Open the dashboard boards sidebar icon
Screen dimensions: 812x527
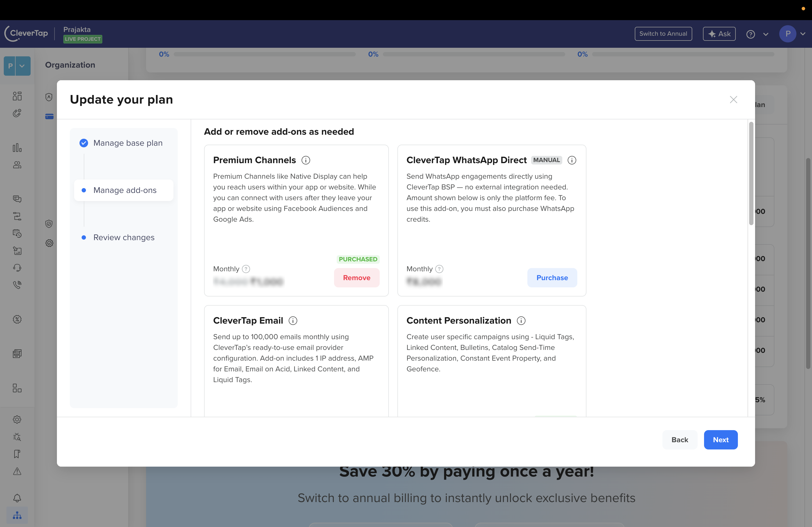[x=17, y=96]
